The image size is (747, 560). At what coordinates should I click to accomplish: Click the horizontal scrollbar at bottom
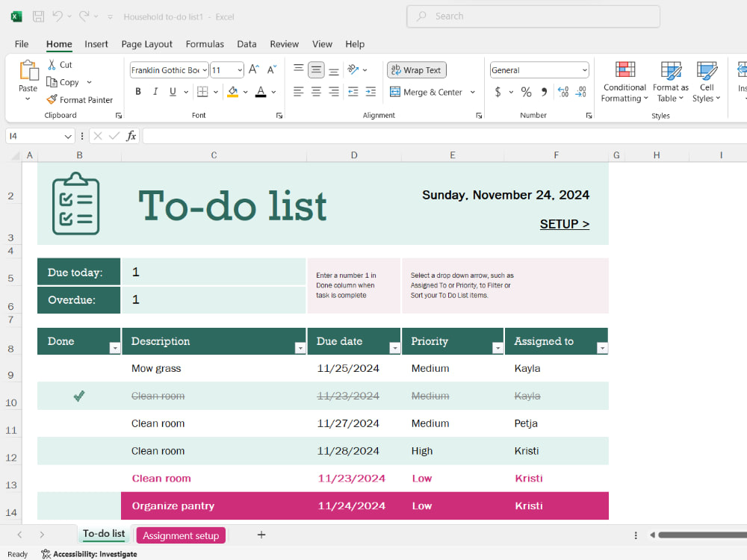coord(702,535)
